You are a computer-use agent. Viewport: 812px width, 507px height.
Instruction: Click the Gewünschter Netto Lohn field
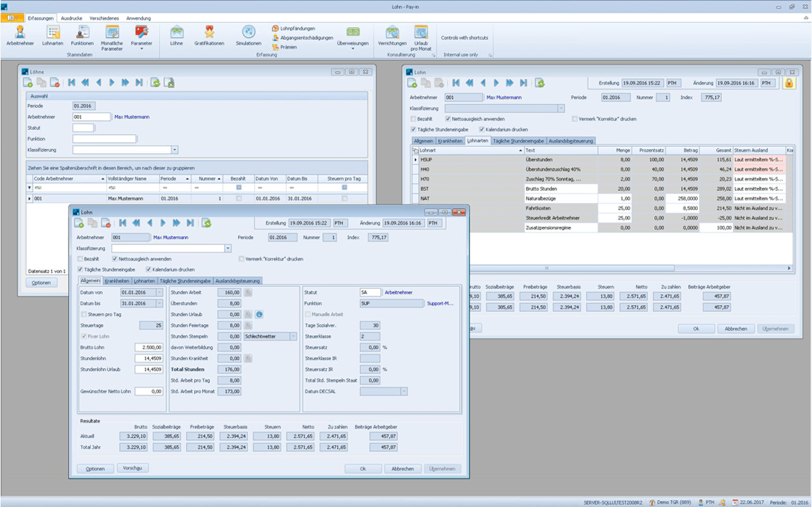pos(148,391)
